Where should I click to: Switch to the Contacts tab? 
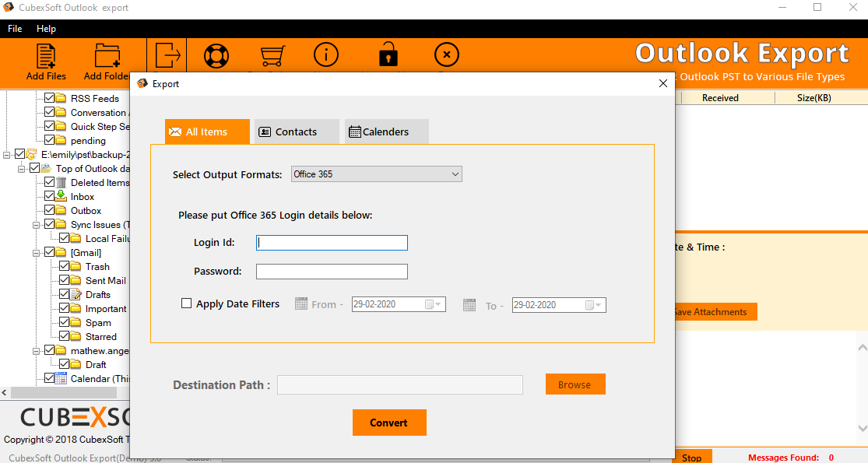295,132
